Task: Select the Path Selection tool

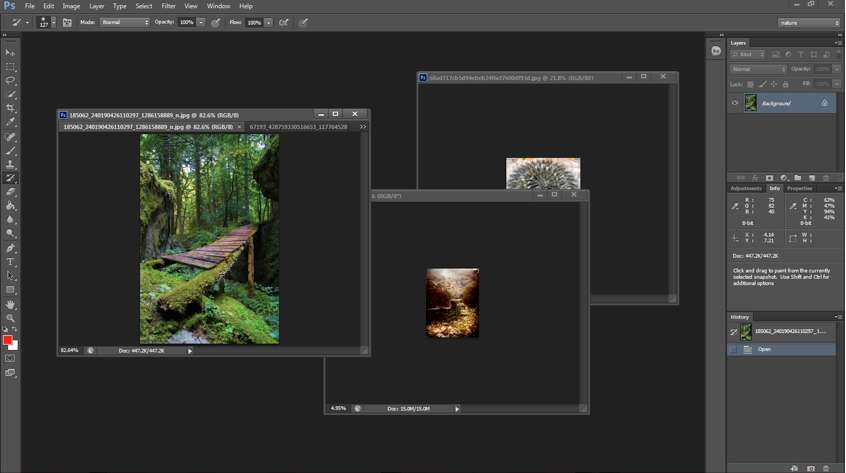Action: click(x=10, y=276)
